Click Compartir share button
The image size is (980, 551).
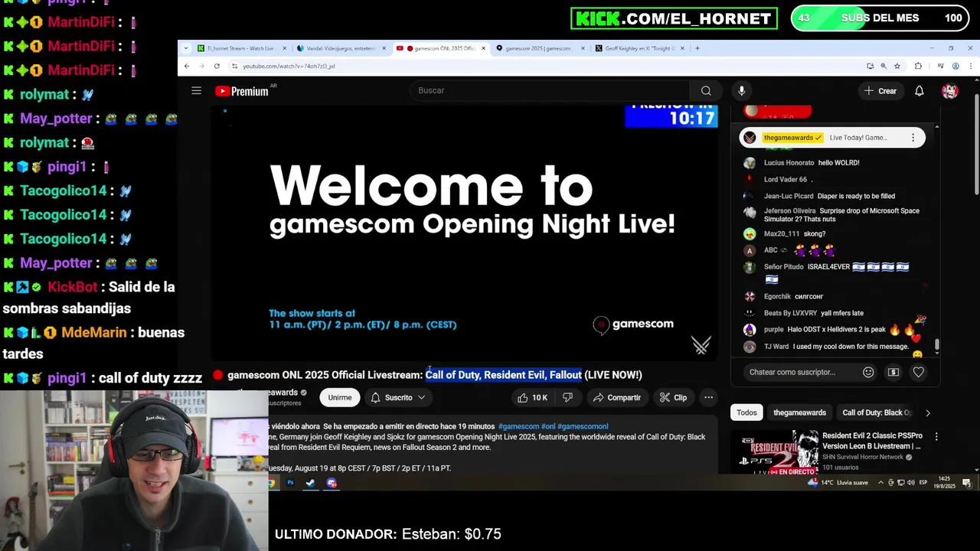coord(616,397)
